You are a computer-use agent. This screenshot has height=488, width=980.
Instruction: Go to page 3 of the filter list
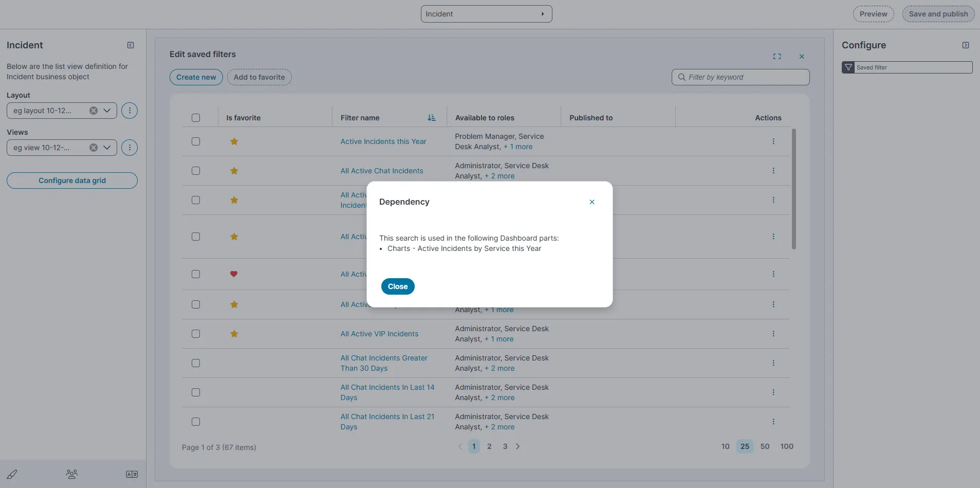click(x=505, y=446)
